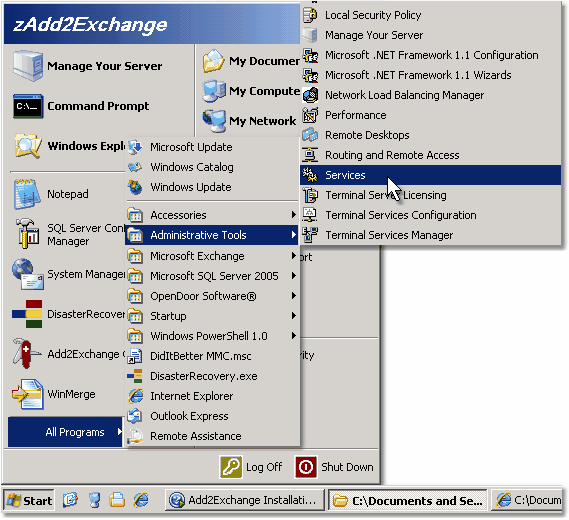
Task: Click the Notepad icon
Action: pos(26,194)
